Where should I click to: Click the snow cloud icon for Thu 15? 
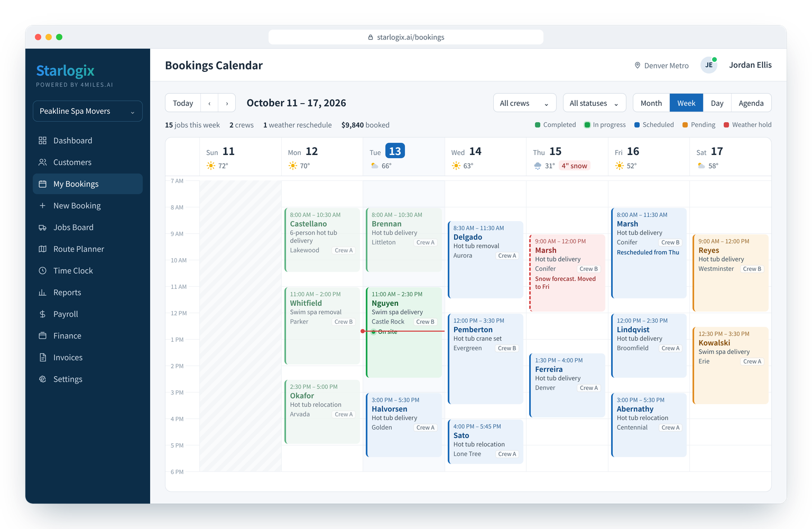tap(538, 166)
